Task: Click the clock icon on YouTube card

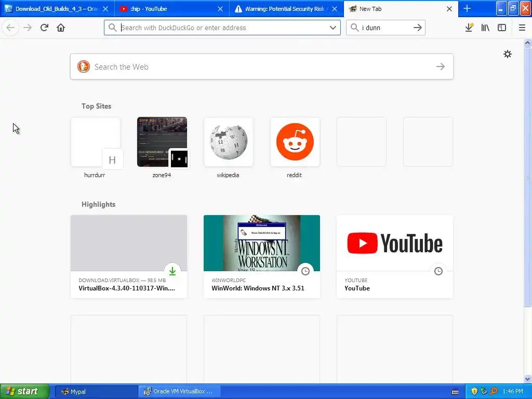Action: pos(438,271)
